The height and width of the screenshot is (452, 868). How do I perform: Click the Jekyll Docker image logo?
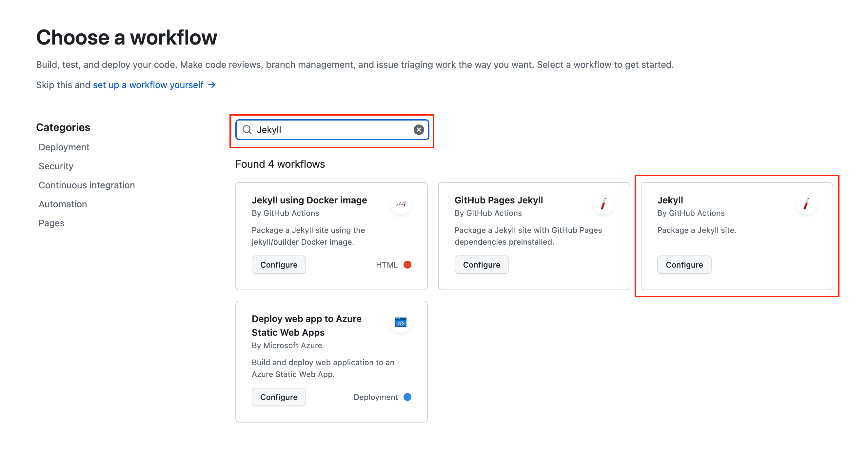point(401,204)
